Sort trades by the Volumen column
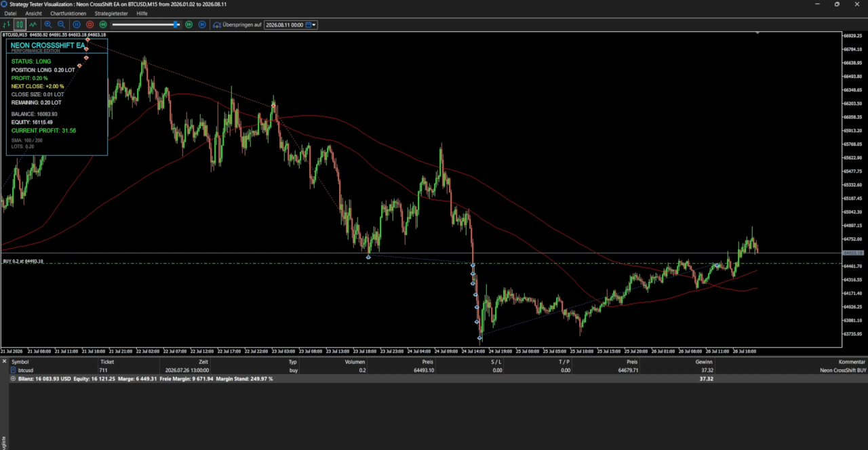 coord(355,362)
